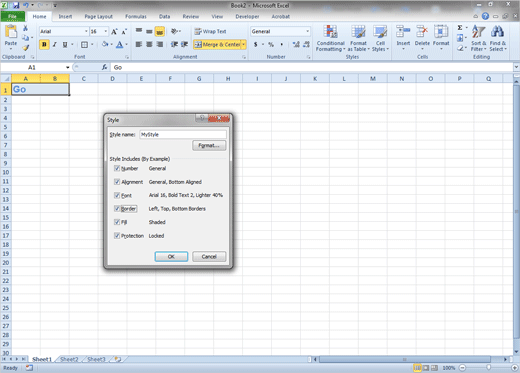Image resolution: width=520 pixels, height=373 pixels.
Task: Click the Accounting Number Format dollar icon
Action: pos(255,44)
